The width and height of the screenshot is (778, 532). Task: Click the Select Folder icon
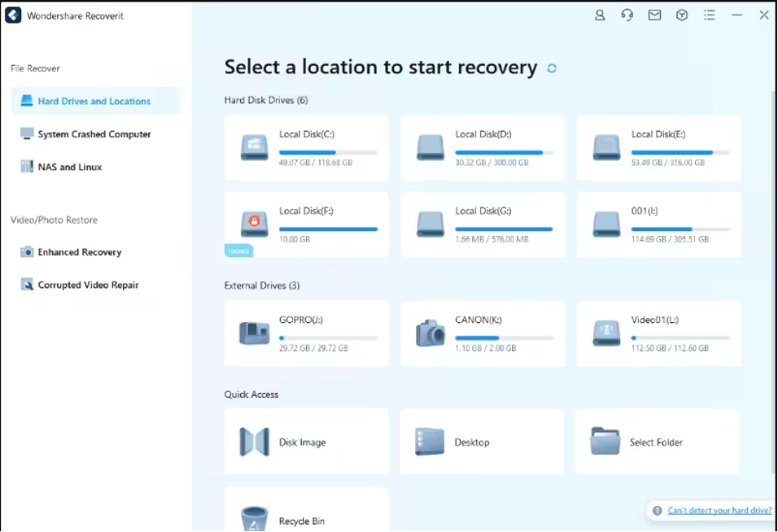[605, 441]
